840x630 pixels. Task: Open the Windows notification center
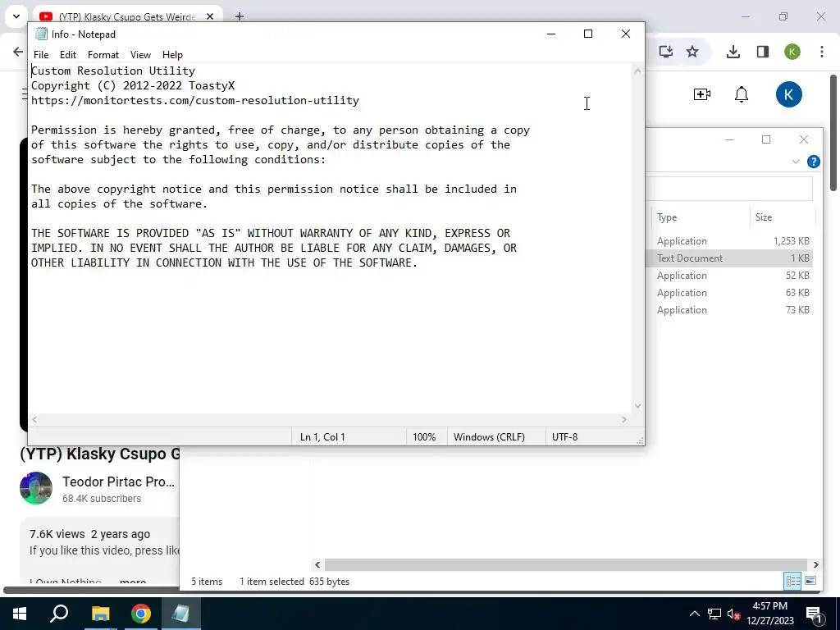(x=813, y=614)
